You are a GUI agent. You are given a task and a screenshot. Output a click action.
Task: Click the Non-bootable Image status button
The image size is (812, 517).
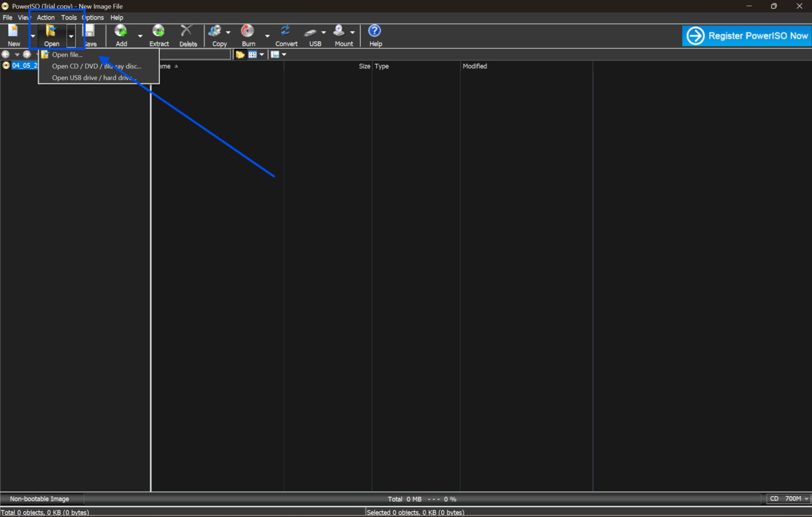point(39,499)
